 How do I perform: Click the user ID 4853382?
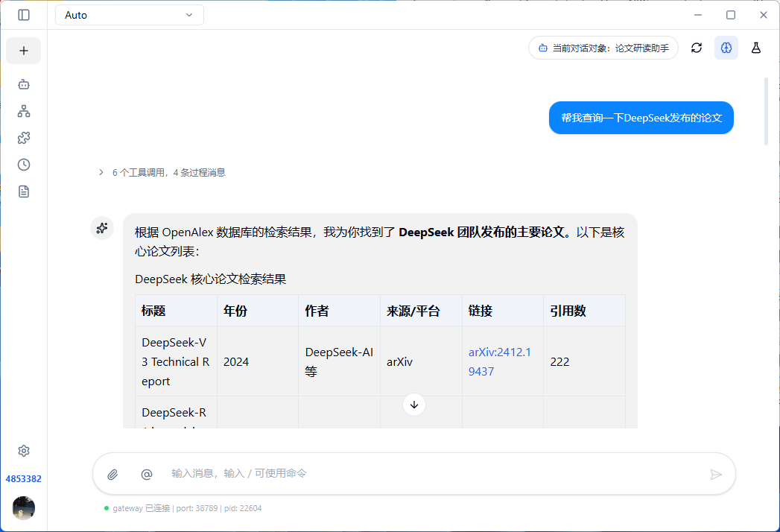coord(23,479)
